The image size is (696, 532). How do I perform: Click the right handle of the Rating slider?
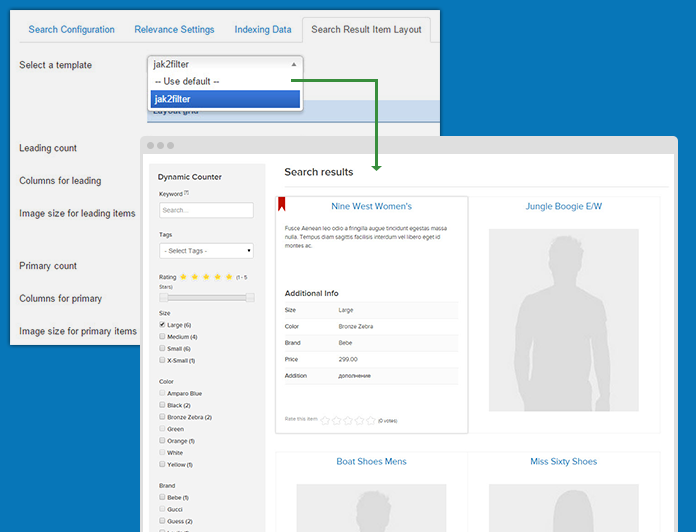click(250, 297)
